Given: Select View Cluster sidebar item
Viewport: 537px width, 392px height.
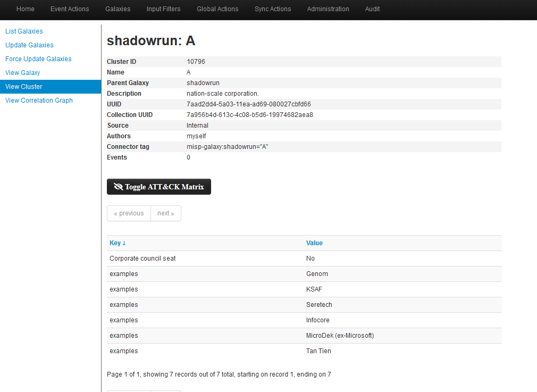Looking at the screenshot, I should click(24, 87).
